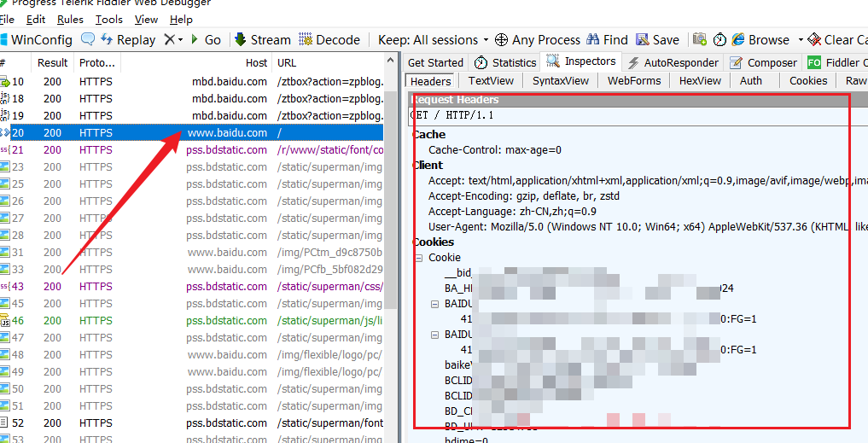The width and height of the screenshot is (868, 443).
Task: Toggle Stream mode in the toolbar
Action: pyautogui.click(x=262, y=40)
